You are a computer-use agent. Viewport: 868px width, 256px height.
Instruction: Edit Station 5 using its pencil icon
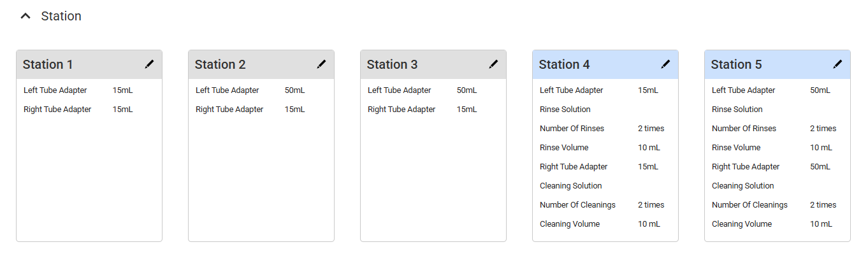[837, 64]
